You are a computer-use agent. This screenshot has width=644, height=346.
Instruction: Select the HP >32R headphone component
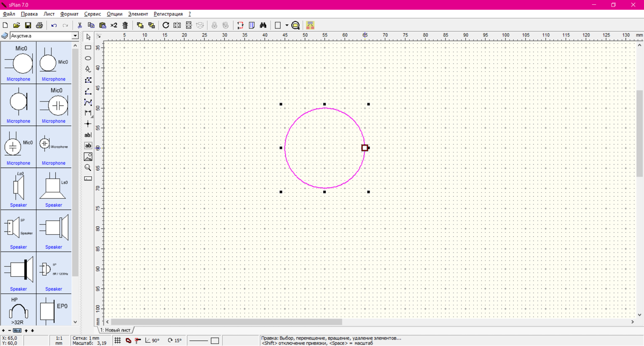pyautogui.click(x=18, y=309)
